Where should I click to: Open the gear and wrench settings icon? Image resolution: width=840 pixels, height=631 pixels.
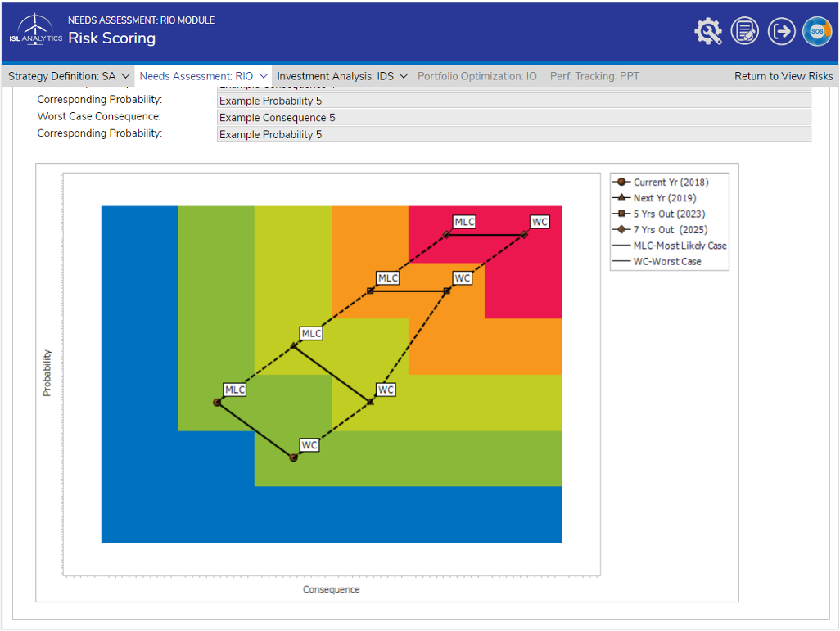point(708,32)
